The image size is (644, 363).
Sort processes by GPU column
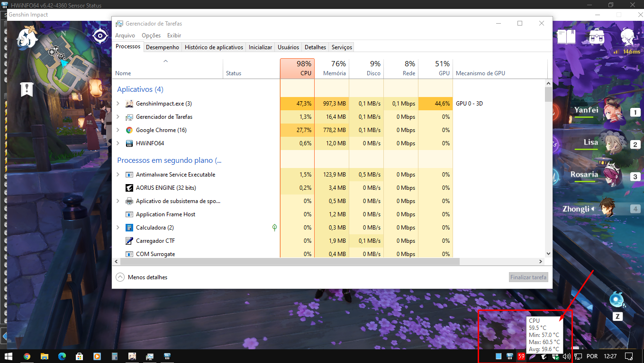coord(435,68)
